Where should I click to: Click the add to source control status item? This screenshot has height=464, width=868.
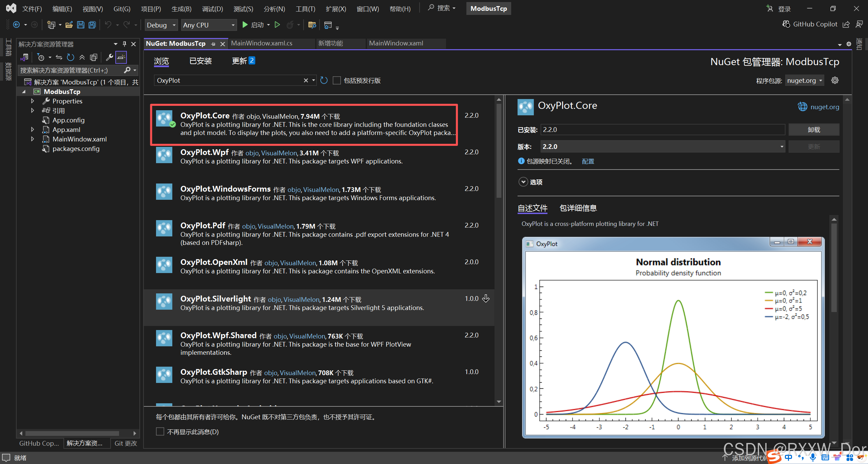click(x=746, y=458)
